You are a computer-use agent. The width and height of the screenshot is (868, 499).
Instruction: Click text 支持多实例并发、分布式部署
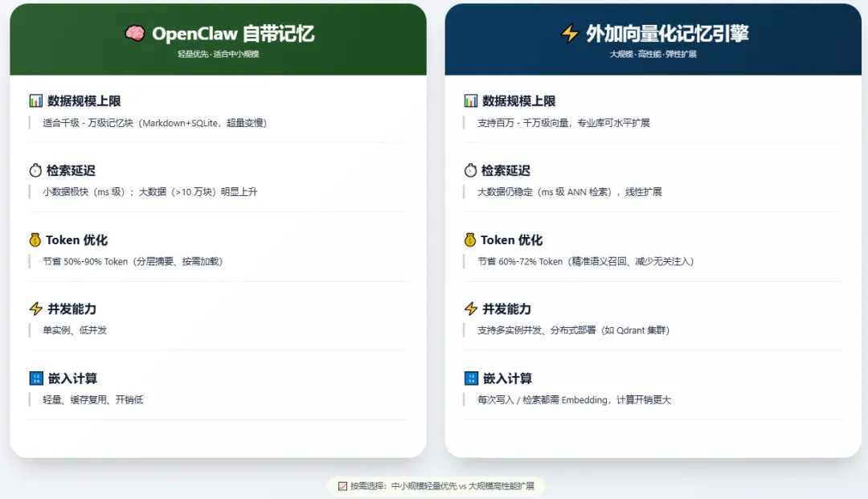tap(537, 330)
